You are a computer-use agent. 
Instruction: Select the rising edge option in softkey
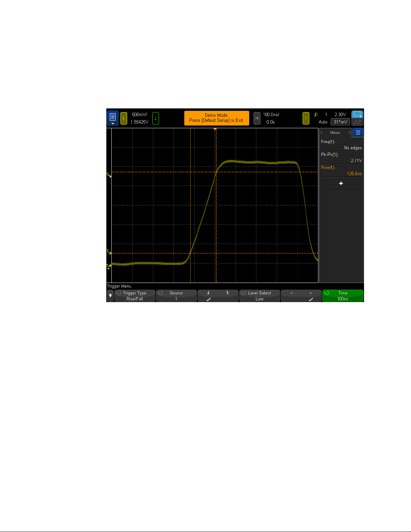coord(208,296)
